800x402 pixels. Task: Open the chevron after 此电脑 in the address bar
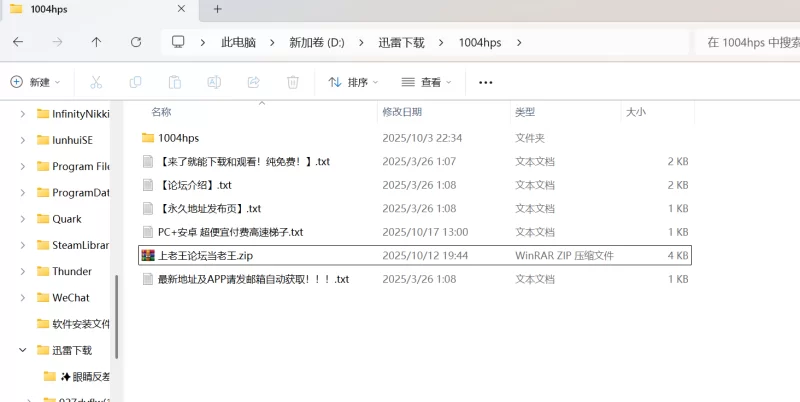tap(272, 43)
